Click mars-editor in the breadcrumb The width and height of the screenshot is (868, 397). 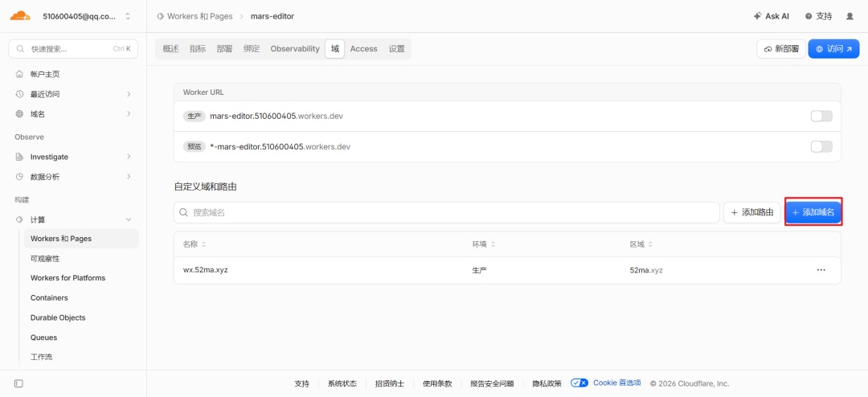[272, 17]
